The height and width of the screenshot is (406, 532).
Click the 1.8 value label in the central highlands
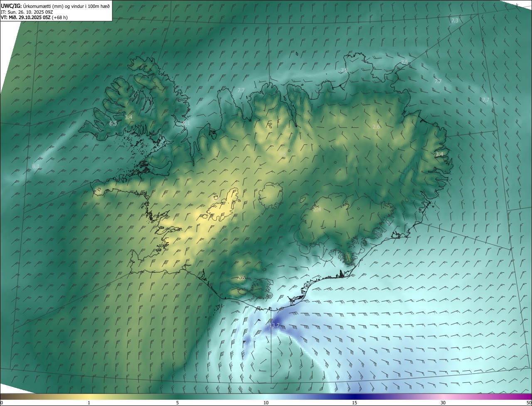coord(282,154)
